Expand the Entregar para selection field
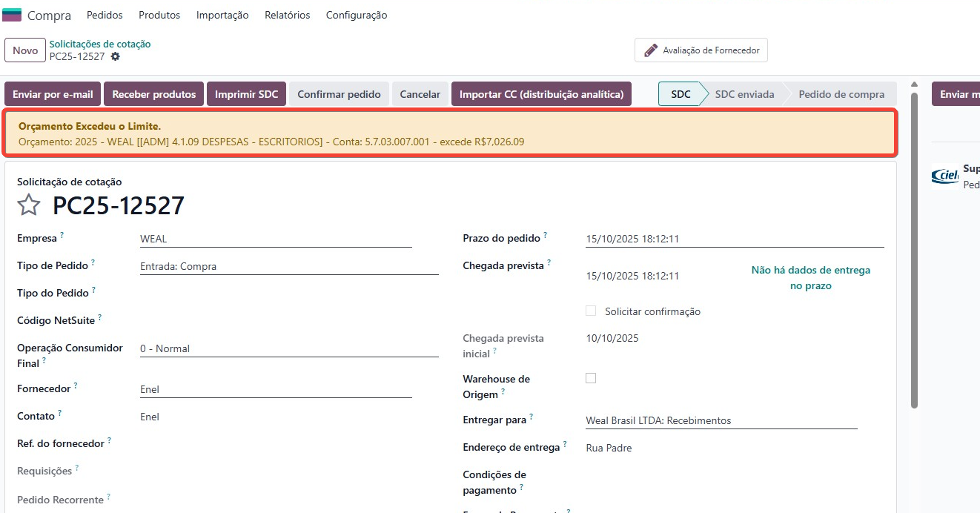The image size is (980, 513). tap(721, 420)
